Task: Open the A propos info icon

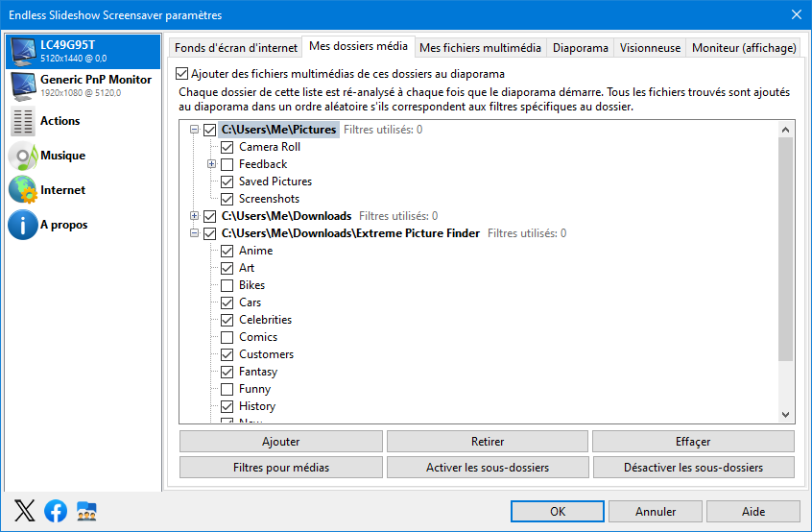Action: click(x=23, y=225)
